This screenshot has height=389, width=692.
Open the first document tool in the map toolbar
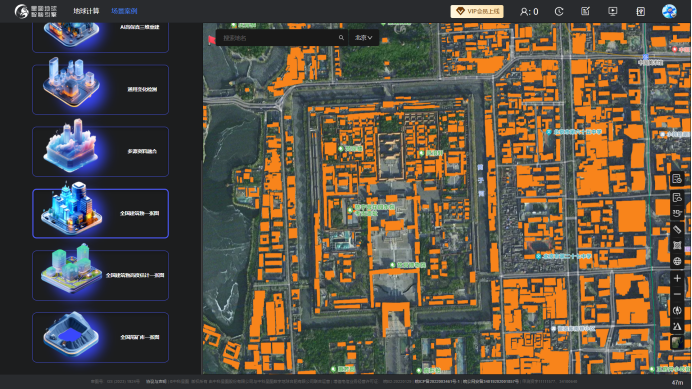pos(677,179)
